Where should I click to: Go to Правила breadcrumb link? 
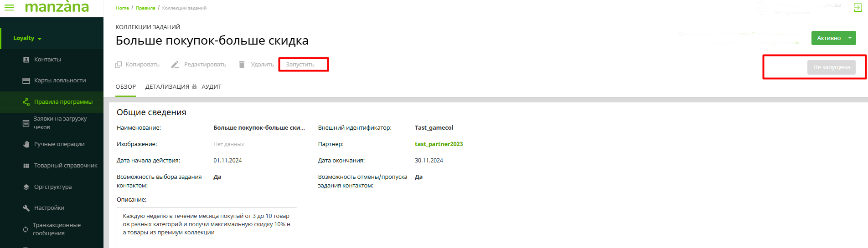click(145, 8)
